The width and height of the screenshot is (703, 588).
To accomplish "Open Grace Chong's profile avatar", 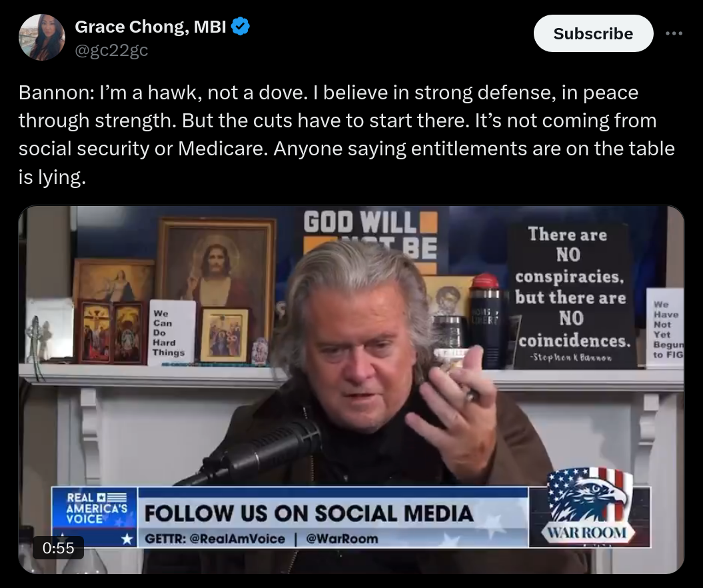I will click(x=42, y=37).
